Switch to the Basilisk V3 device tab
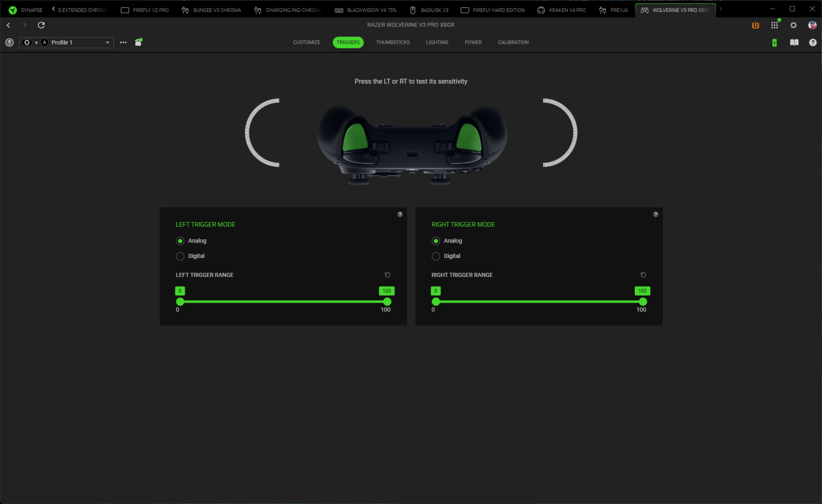 [429, 10]
